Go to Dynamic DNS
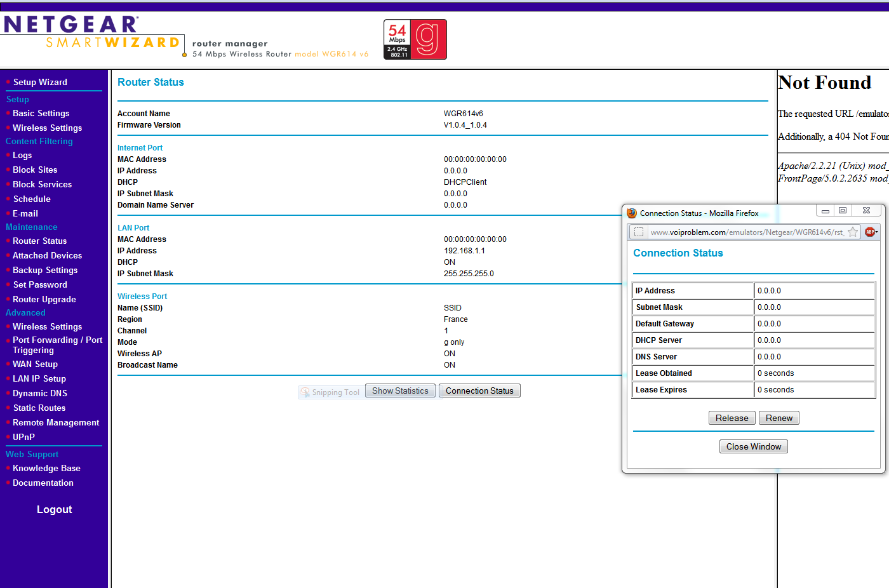Viewport: 889px width, 588px height. [x=40, y=394]
